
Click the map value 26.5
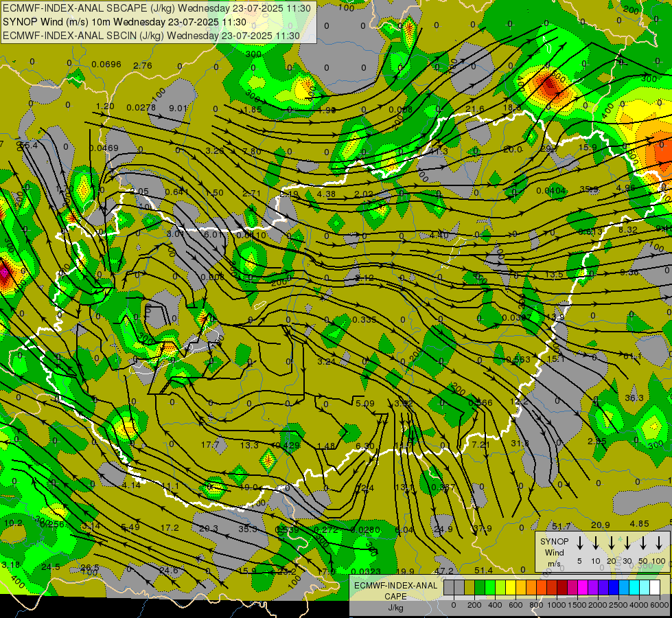pos(90,567)
